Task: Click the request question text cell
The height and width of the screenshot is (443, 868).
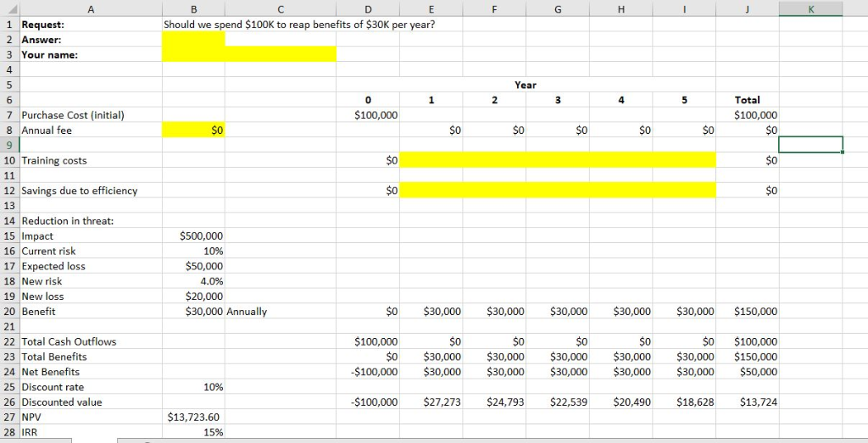Action: [299, 25]
